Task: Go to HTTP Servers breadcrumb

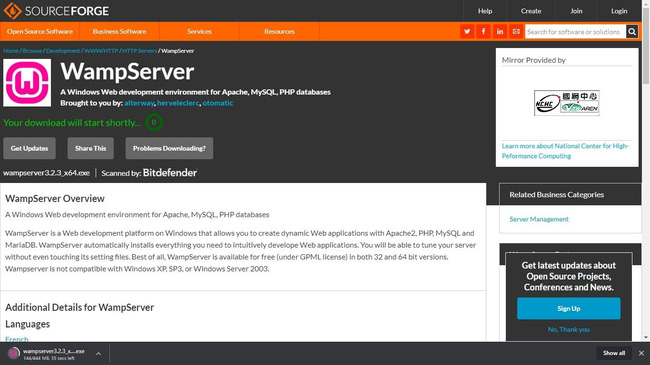Action: (x=139, y=51)
